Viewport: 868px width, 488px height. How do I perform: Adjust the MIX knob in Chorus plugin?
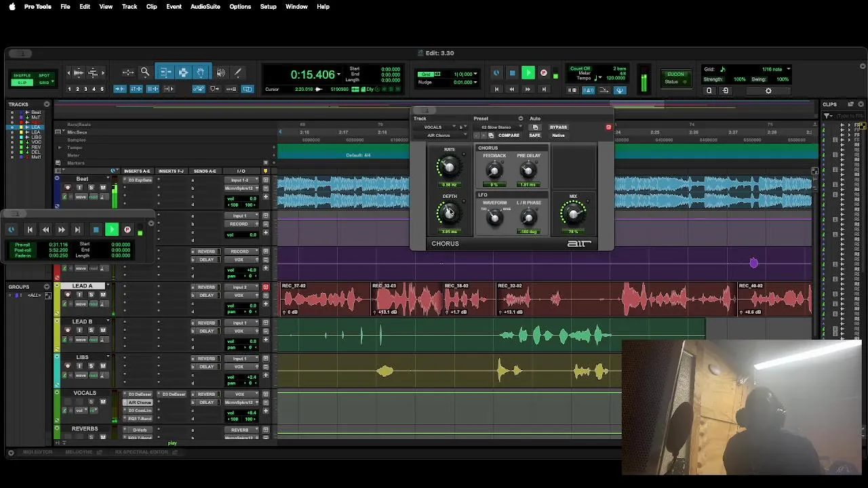(x=573, y=215)
